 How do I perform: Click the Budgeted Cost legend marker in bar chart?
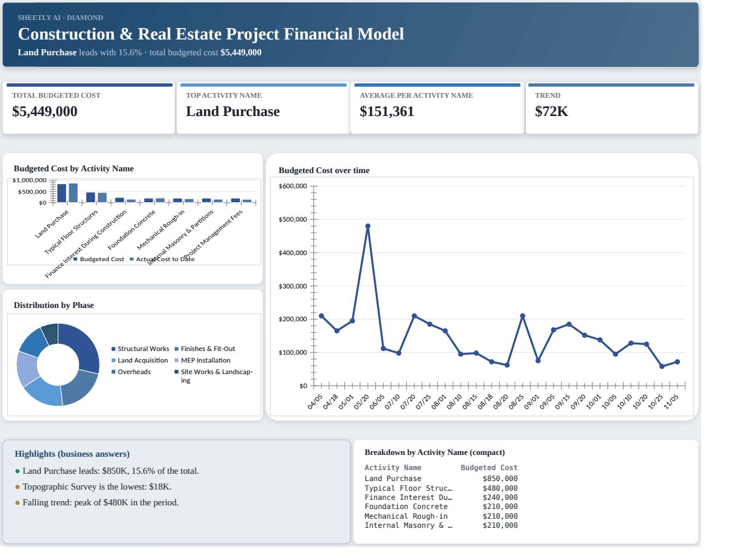point(75,259)
